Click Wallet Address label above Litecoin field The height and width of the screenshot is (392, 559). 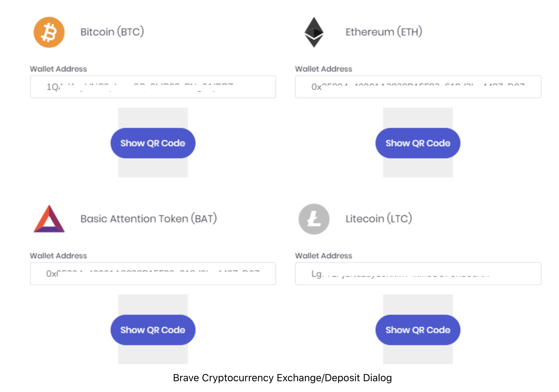[x=324, y=256]
